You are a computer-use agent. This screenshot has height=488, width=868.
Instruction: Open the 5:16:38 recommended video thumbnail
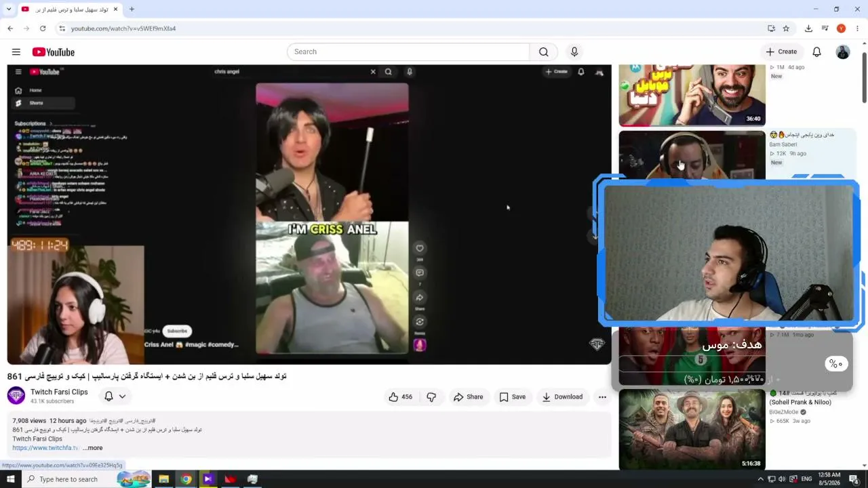[692, 430]
